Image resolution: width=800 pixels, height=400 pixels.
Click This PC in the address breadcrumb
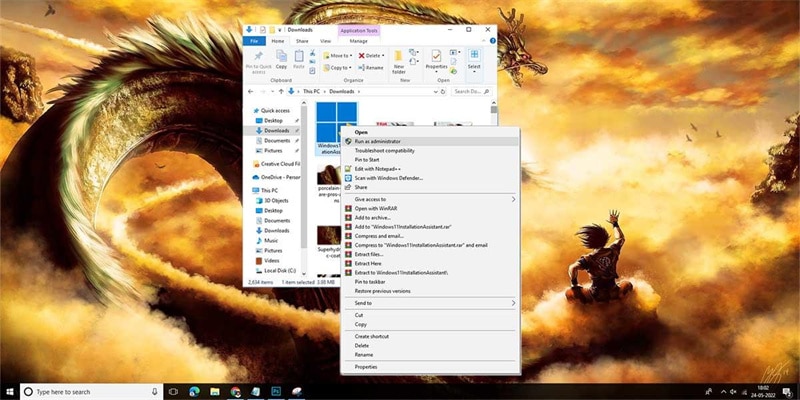pyautogui.click(x=312, y=91)
